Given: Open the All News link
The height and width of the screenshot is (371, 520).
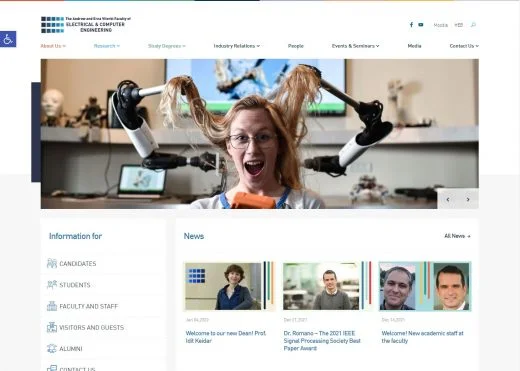Looking at the screenshot, I should pyautogui.click(x=457, y=236).
